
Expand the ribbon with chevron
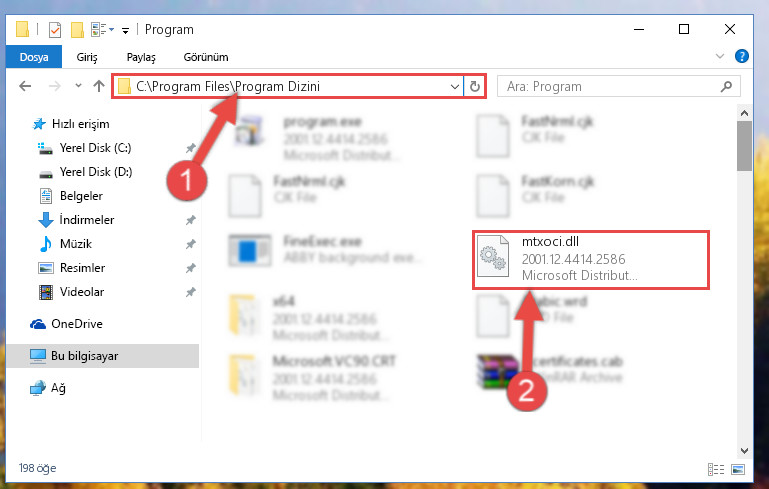click(719, 56)
